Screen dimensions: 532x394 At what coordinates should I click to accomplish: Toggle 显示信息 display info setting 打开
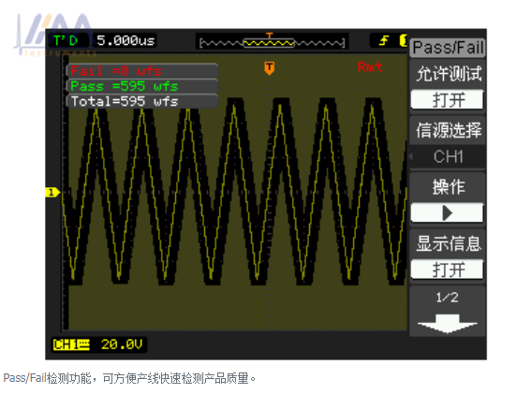coord(447,270)
